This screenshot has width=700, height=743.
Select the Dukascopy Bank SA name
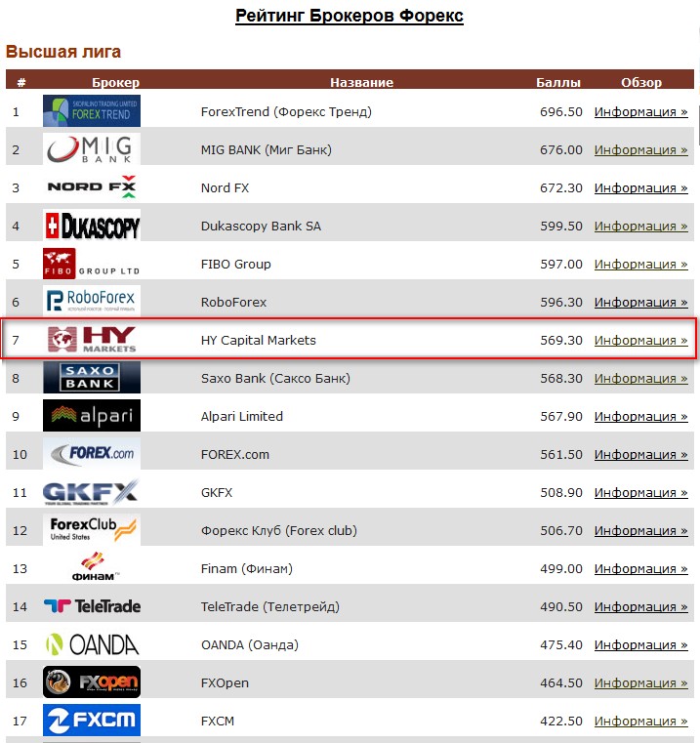[261, 227]
